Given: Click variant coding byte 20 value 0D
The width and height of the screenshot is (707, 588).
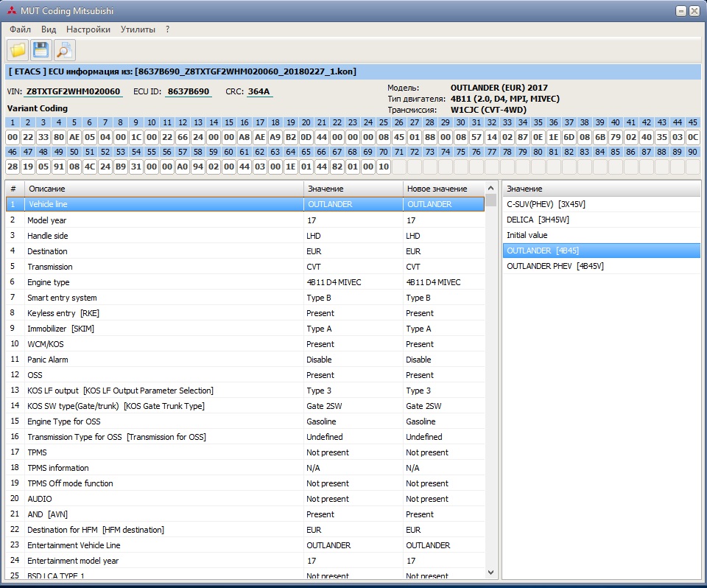Looking at the screenshot, I should point(306,137).
